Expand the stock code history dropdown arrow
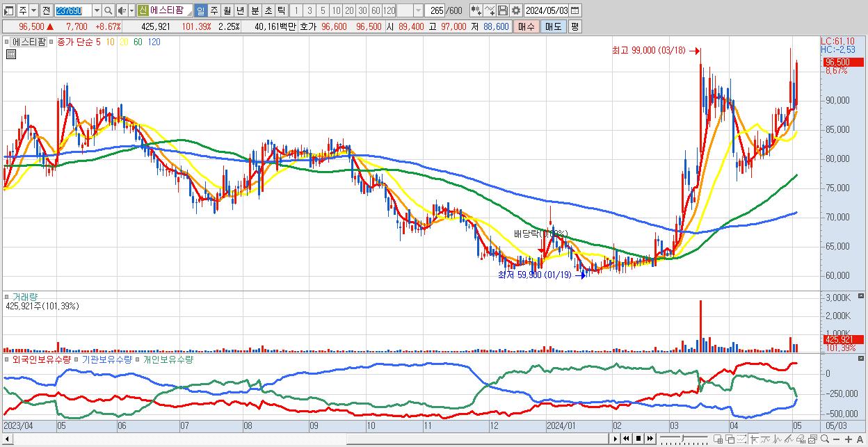Image resolution: width=868 pixels, height=447 pixels. 97,10
